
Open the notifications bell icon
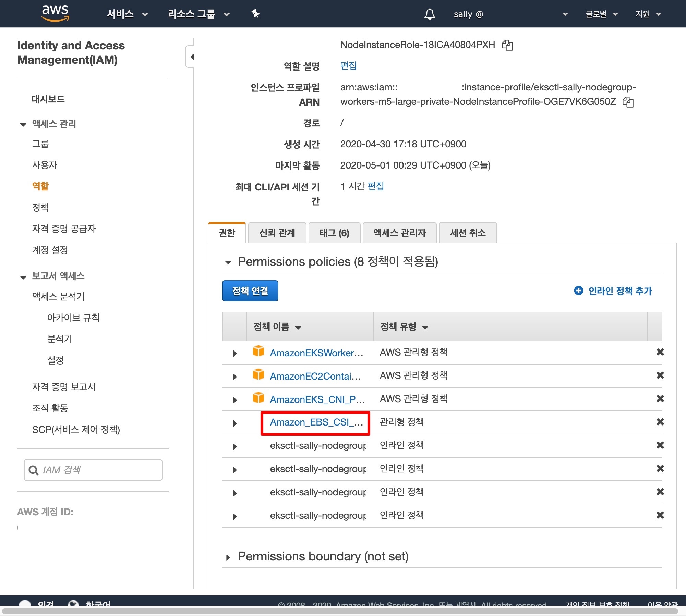(x=430, y=14)
